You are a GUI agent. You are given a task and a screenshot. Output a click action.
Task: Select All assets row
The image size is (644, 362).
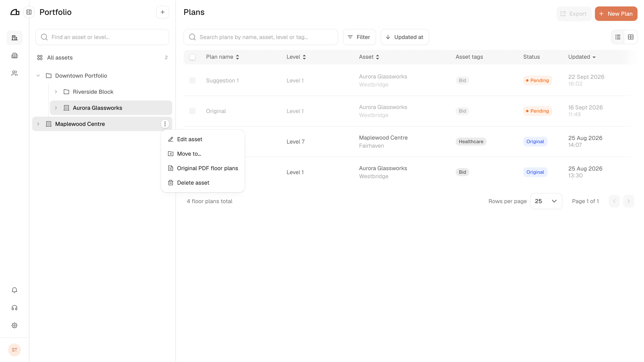102,58
